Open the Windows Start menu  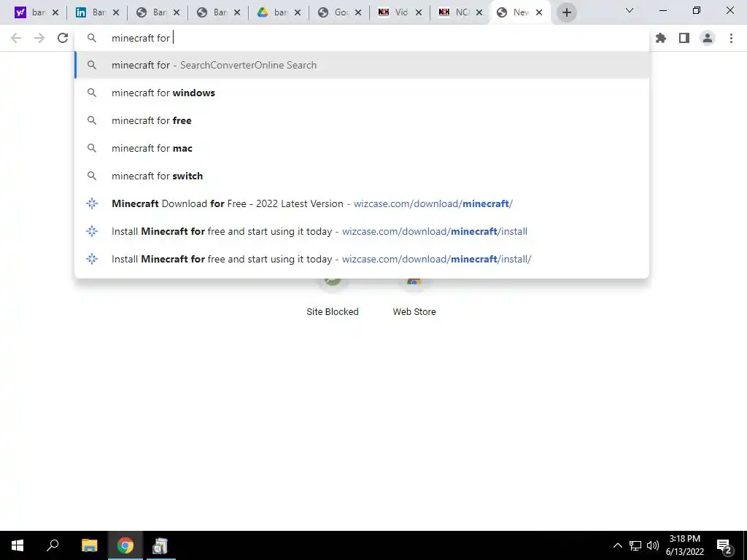(18, 545)
